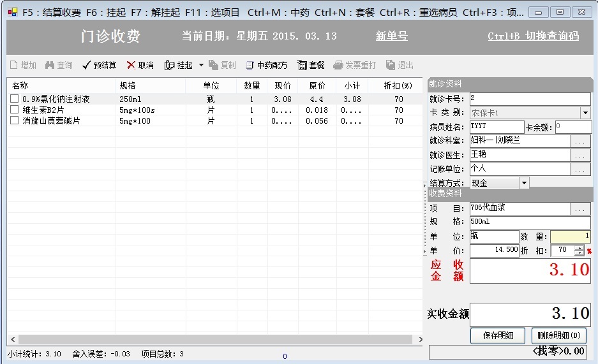Click the 增加 add toolbar icon
598x364 pixels.
click(x=14, y=65)
